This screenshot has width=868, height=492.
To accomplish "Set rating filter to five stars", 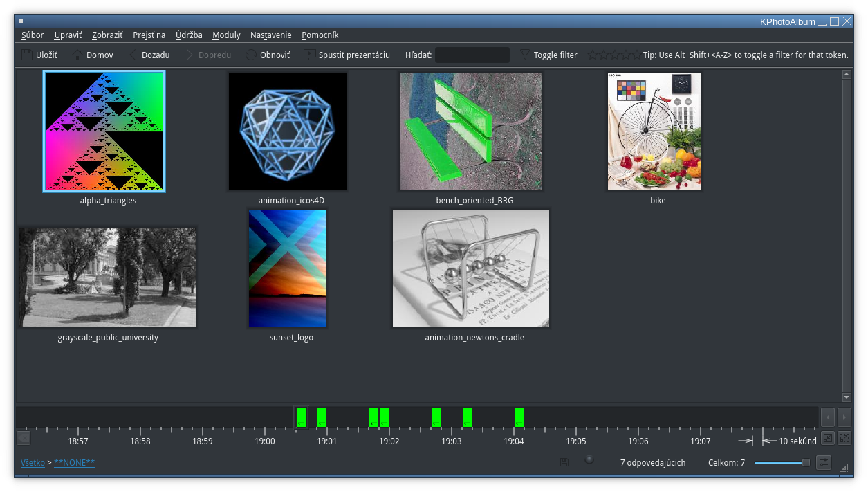I will point(637,55).
